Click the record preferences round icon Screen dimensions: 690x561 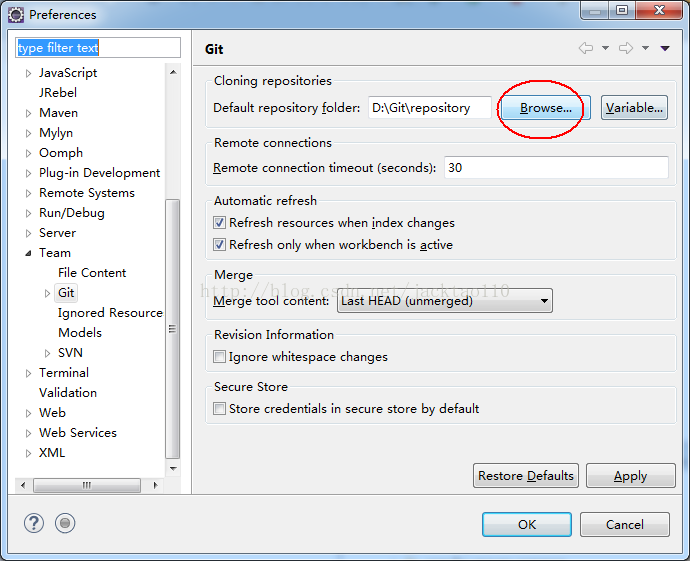pos(65,523)
